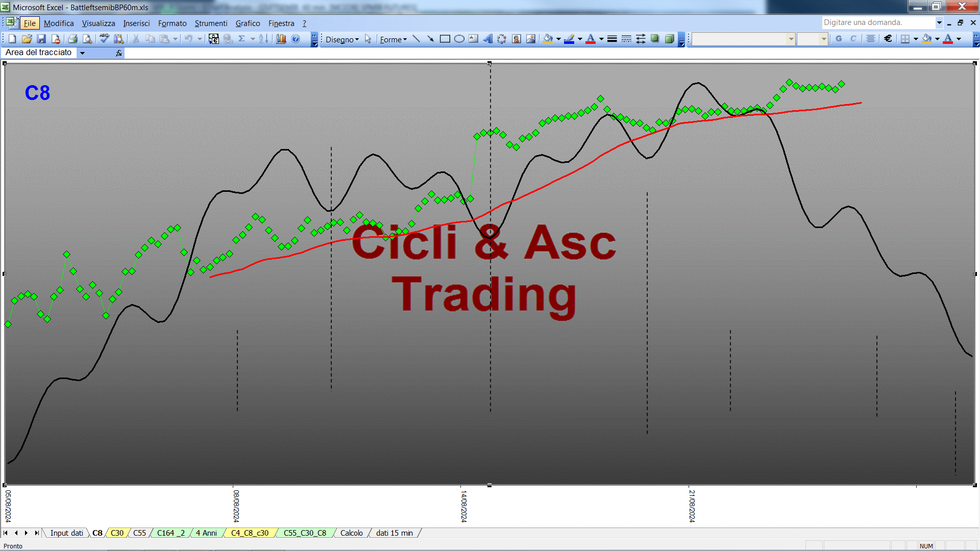Image resolution: width=980 pixels, height=551 pixels.
Task: Click drawing toolbar font color A
Action: tap(591, 39)
